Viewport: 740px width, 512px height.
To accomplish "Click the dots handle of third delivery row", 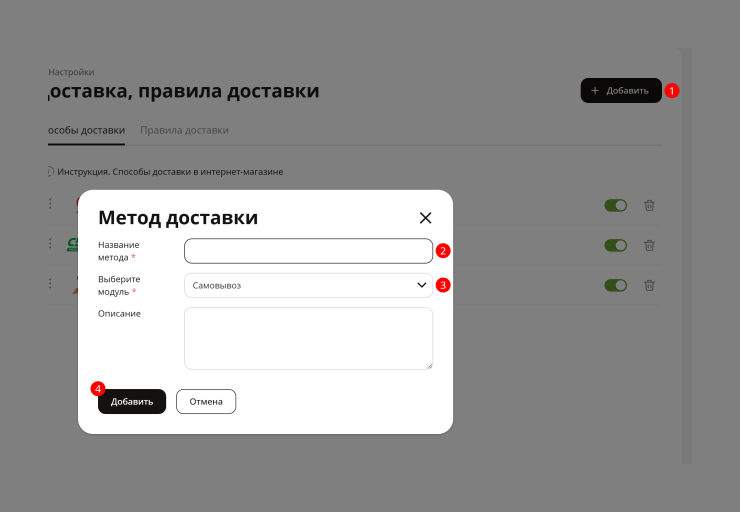I will point(50,284).
